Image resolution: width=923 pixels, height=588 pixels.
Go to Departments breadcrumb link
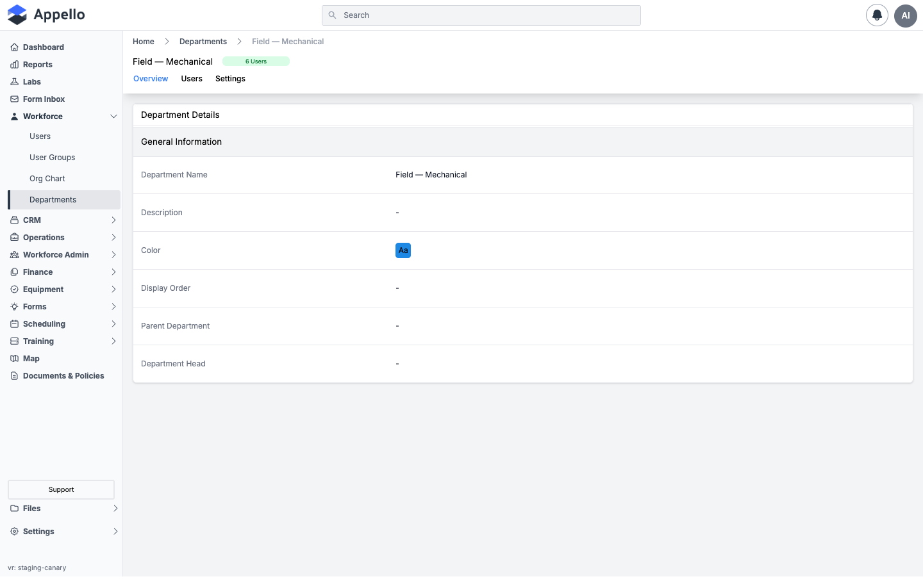pyautogui.click(x=203, y=42)
